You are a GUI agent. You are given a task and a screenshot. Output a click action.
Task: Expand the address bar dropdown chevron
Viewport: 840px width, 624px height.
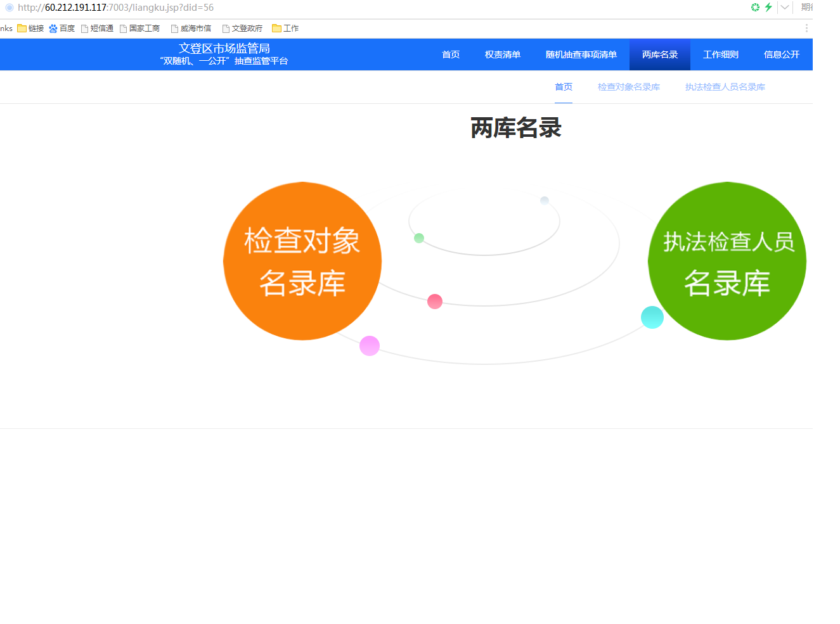tap(785, 8)
